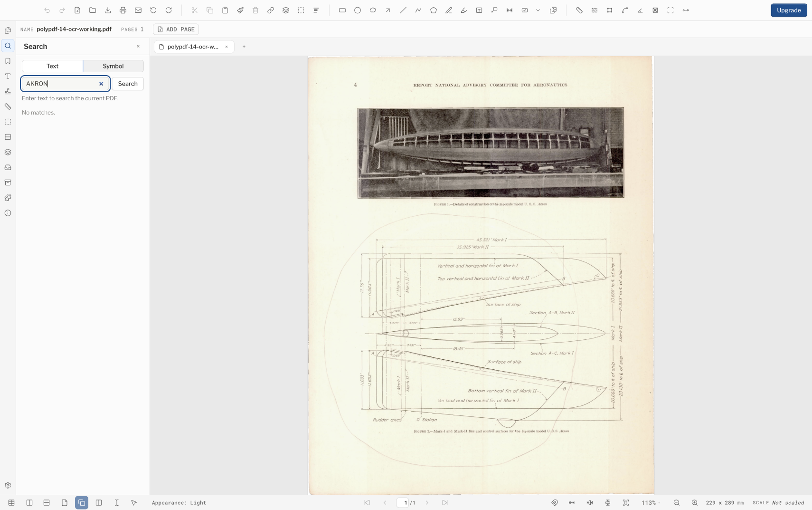Click the Search button
The width and height of the screenshot is (812, 510).
tap(128, 84)
